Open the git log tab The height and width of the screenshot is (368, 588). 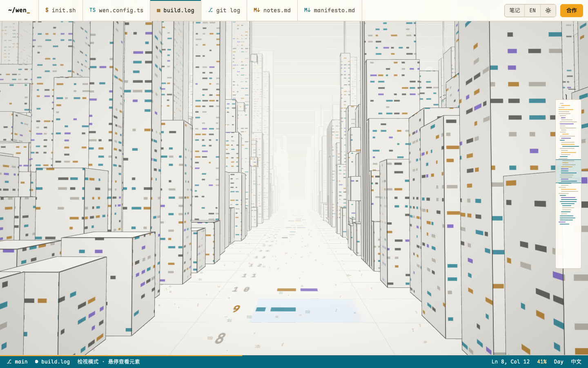[x=224, y=10]
